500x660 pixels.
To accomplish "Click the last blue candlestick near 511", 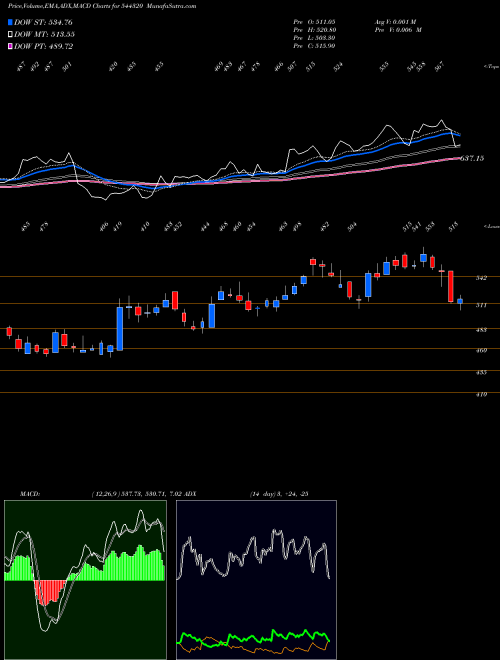I will tap(460, 301).
